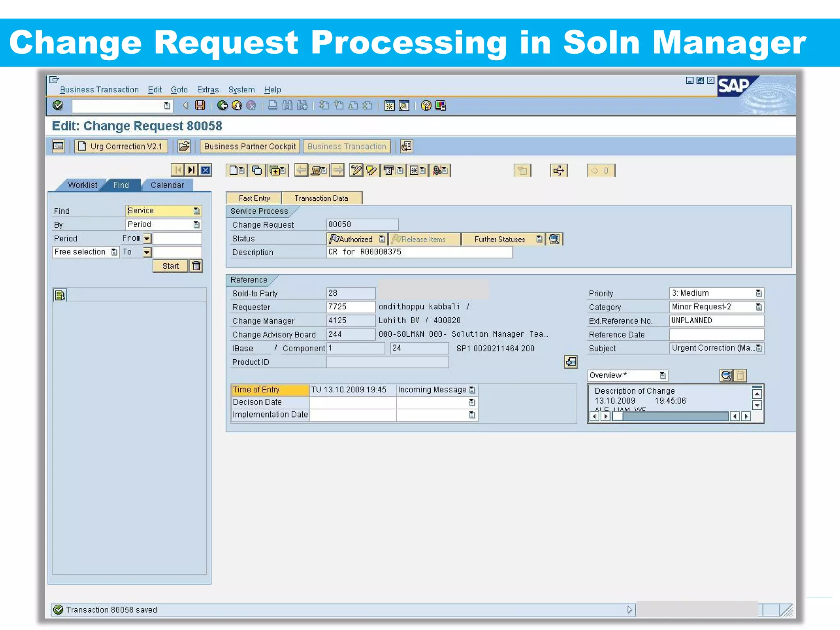Toggle display/change with the pencil-glasses icon
The image size is (840, 630).
356,170
